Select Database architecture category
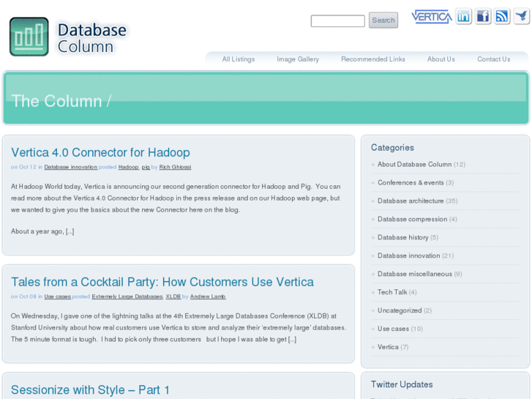Screen dimensions: 532x399 point(411,201)
